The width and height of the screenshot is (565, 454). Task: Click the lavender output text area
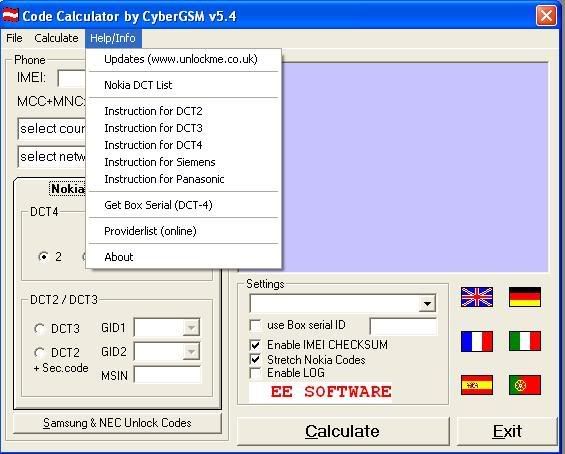coord(414,168)
